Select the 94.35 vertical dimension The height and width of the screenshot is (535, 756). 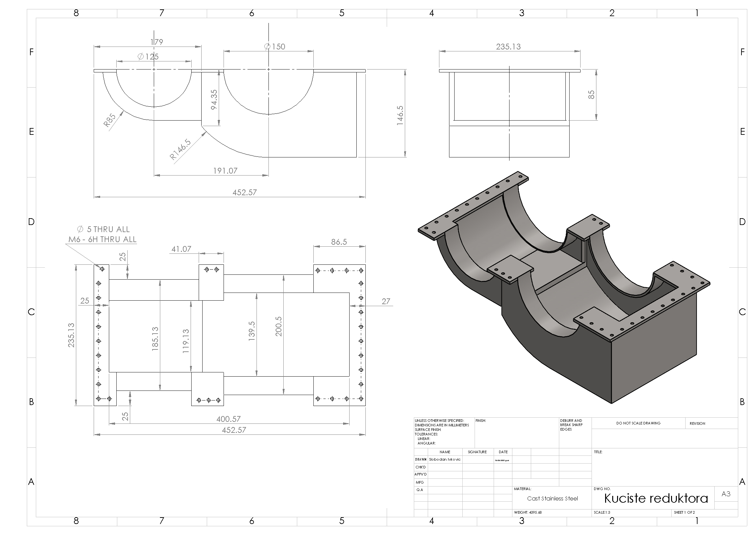coord(214,100)
